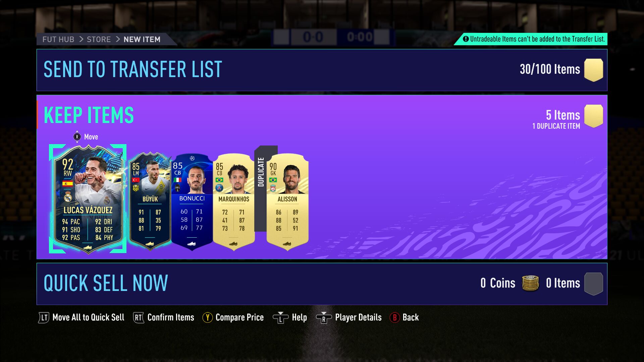
Task: Click the left-stick Help icon
Action: [280, 317]
